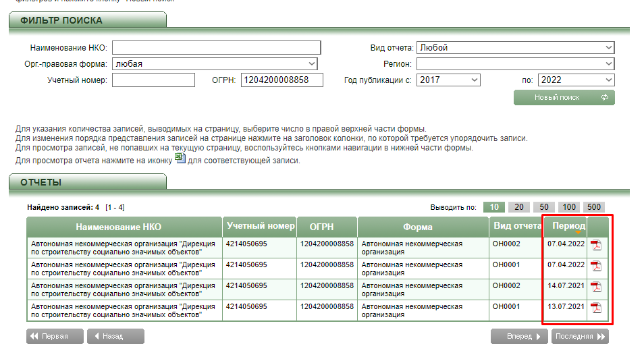The width and height of the screenshot is (644, 363).
Task: Show 10 records per page
Action: point(494,207)
